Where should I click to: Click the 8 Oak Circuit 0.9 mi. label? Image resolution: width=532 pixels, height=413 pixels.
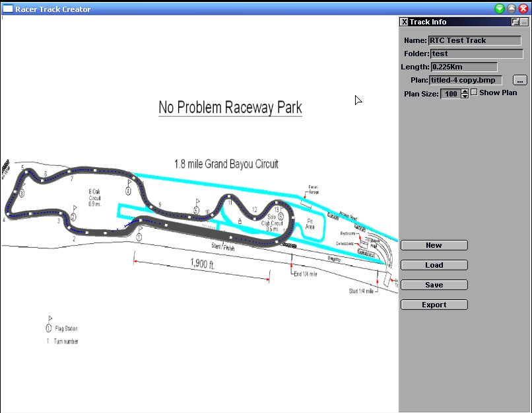pos(94,198)
